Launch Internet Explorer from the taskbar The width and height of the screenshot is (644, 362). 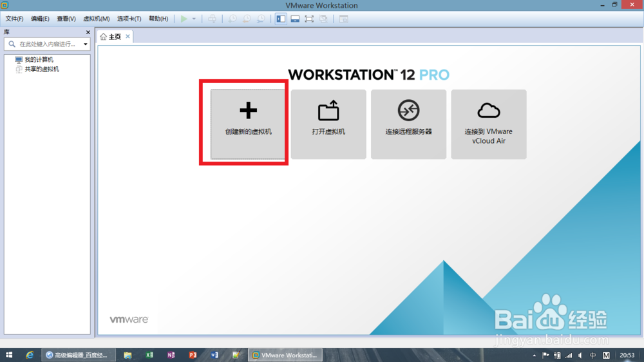(29, 355)
